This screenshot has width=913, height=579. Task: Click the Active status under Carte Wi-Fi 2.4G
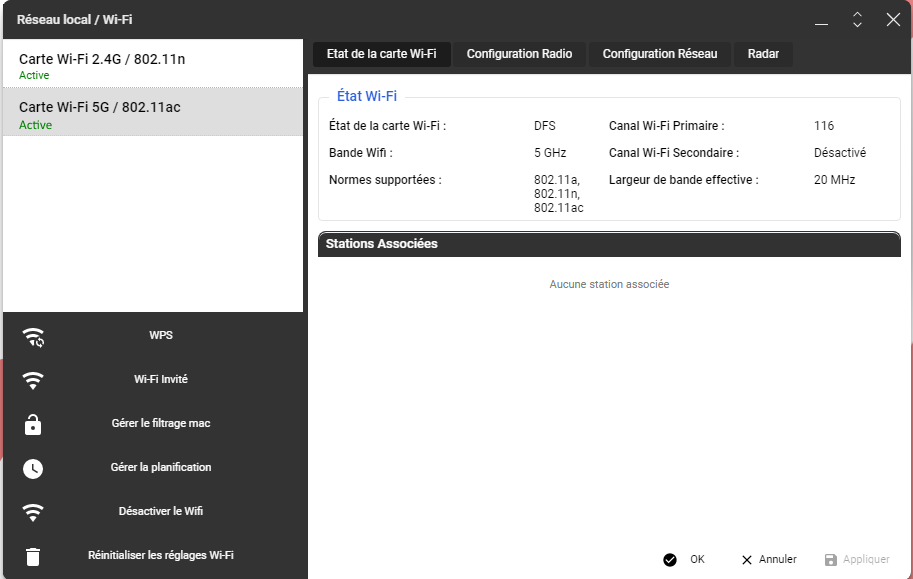(34, 75)
